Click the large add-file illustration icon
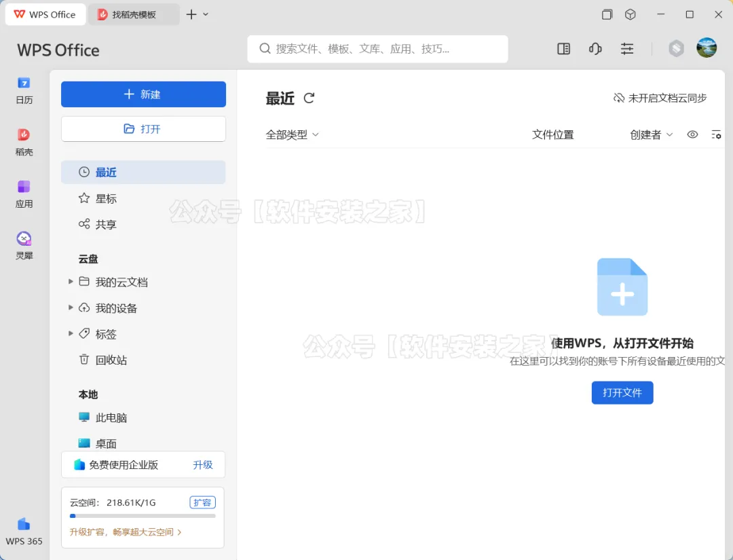This screenshot has height=560, width=733. pos(622,286)
